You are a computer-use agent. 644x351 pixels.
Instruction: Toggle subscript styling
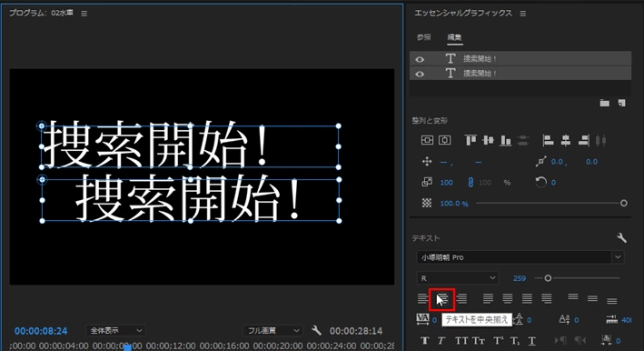515,341
